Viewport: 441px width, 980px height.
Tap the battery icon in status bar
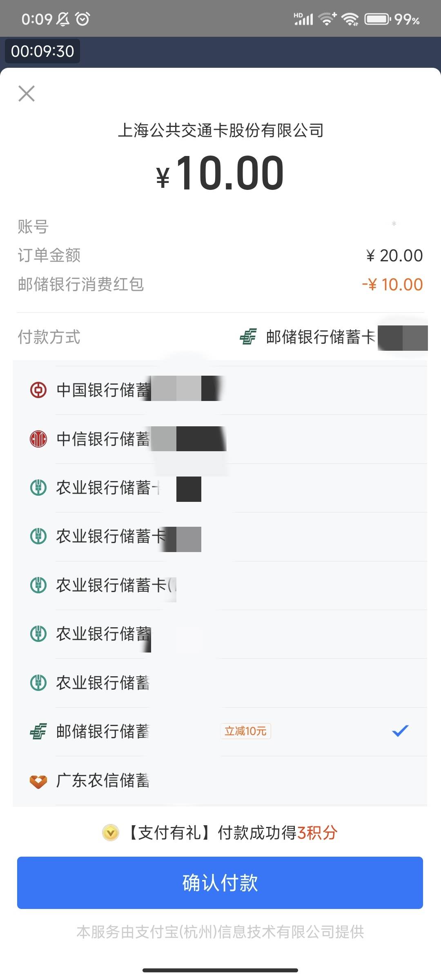pos(377,19)
